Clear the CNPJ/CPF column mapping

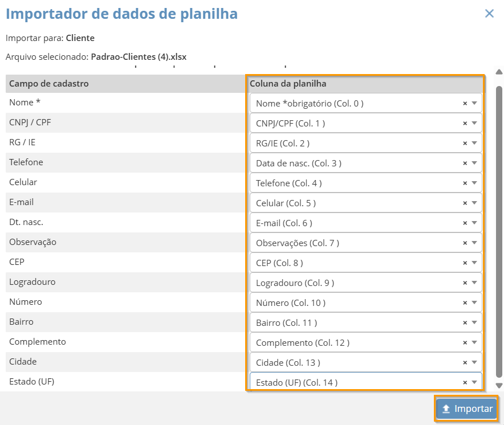(465, 124)
